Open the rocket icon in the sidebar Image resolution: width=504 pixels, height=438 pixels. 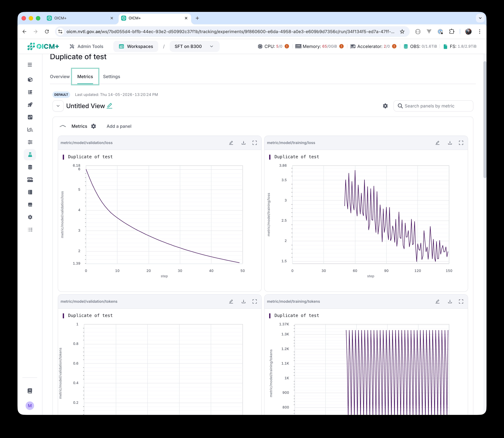click(x=30, y=105)
